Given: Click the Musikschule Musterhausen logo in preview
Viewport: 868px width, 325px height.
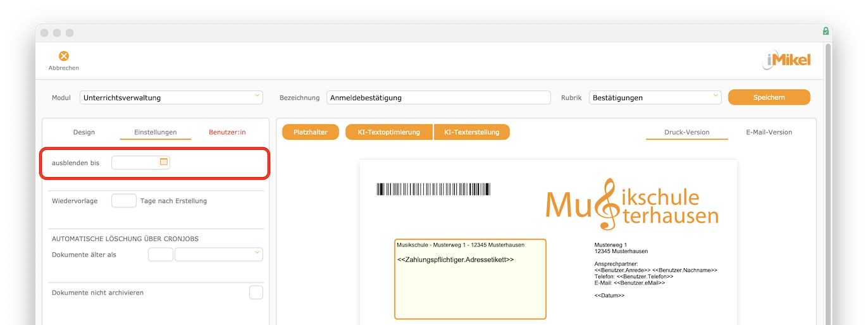Looking at the screenshot, I should 631,205.
